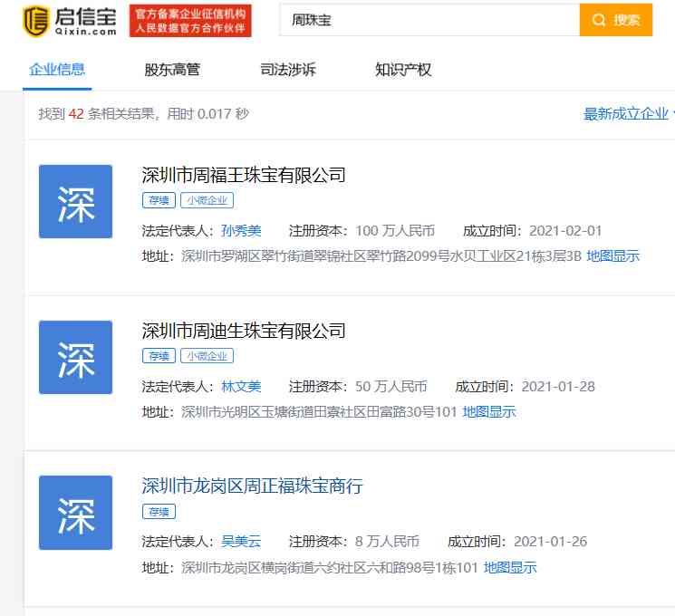
Task: Click the 深 thumbnail for 周福王珠宝
Action: point(75,202)
